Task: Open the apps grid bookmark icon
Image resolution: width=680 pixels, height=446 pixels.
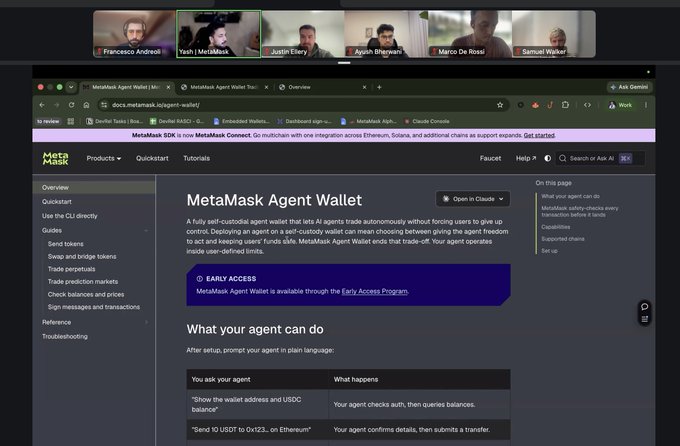Action: (71, 121)
